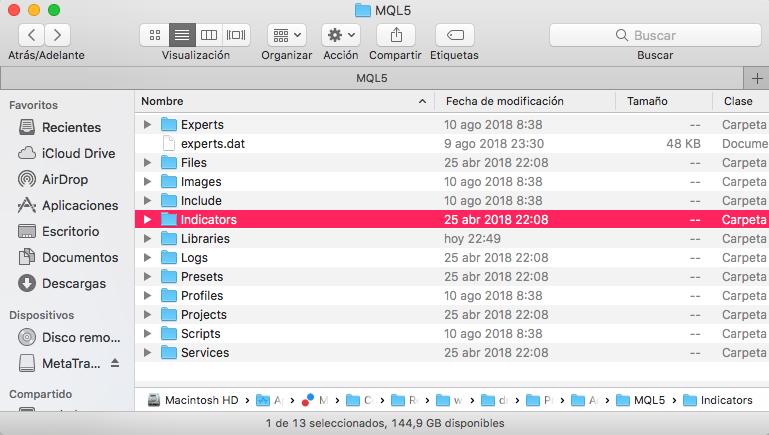The width and height of the screenshot is (769, 435).
Task: Expand the Profiles folder triangle
Action: [x=147, y=296]
